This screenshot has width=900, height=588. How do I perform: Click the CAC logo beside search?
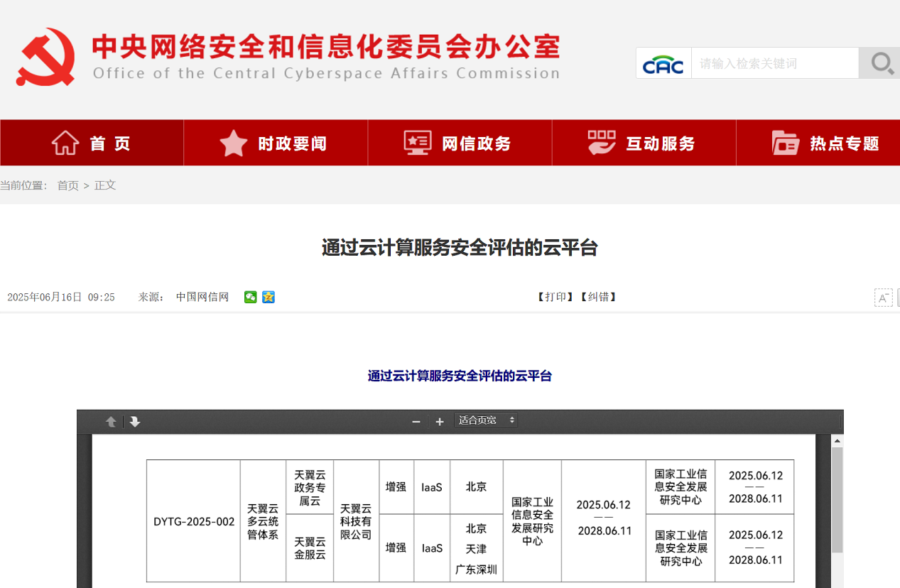point(663,63)
